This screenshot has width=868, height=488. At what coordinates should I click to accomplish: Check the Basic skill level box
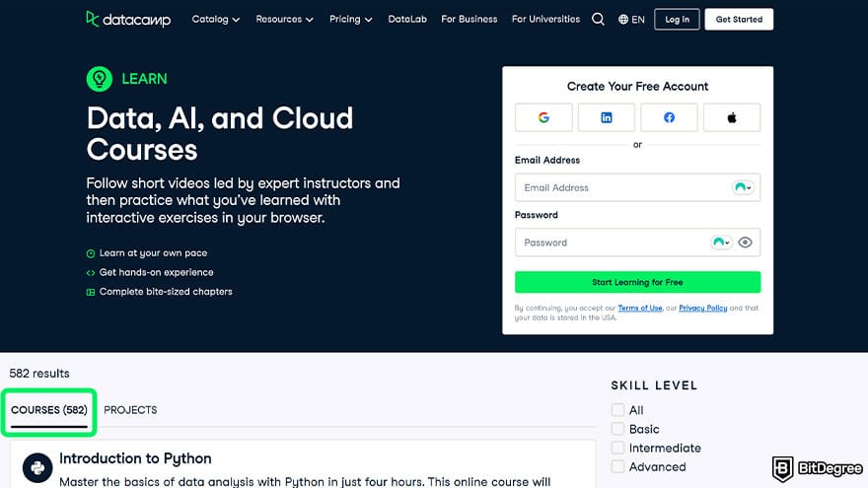(x=617, y=429)
